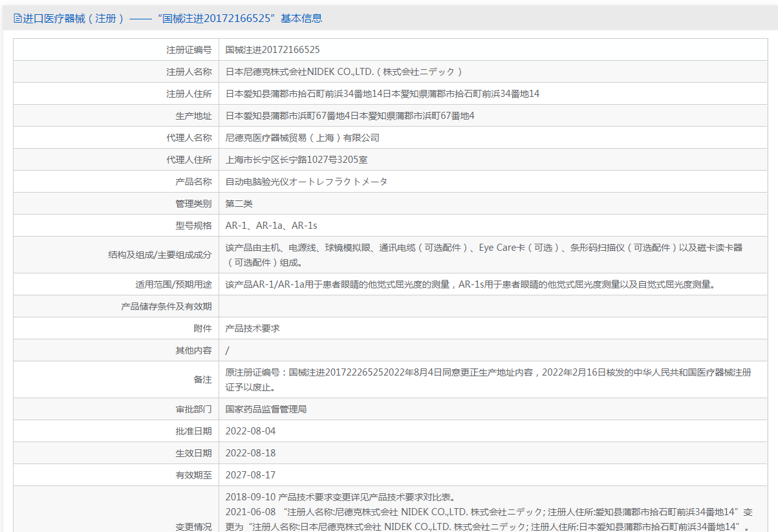Click the header title 进口医疗器械（注册）基本信息
The width and height of the screenshot is (778, 532).
click(172, 18)
